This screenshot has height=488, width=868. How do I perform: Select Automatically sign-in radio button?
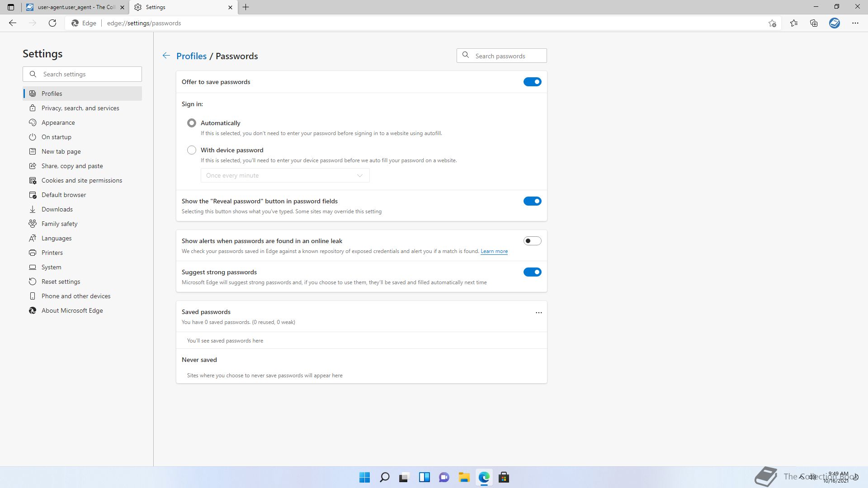(x=192, y=123)
